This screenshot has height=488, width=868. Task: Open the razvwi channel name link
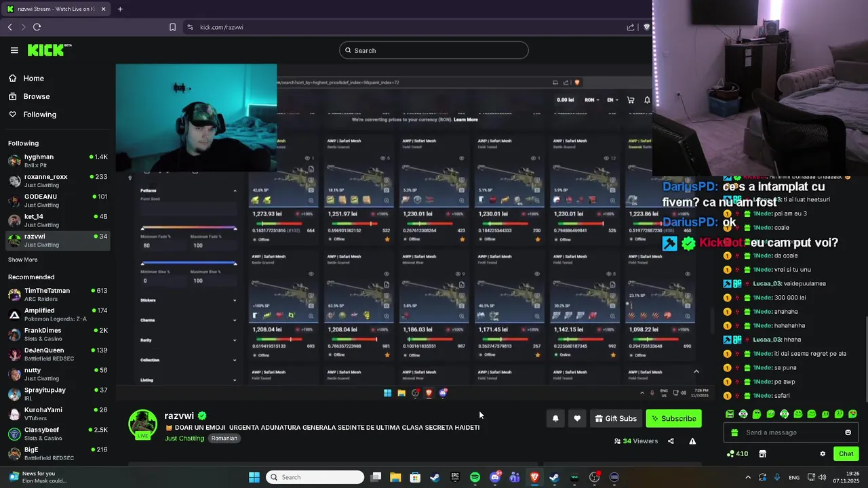pos(179,416)
